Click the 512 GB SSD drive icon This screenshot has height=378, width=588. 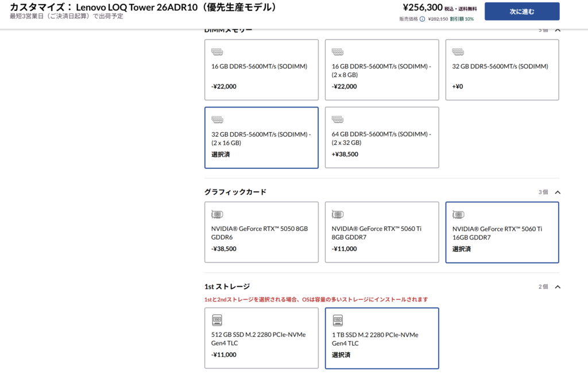pos(217,320)
